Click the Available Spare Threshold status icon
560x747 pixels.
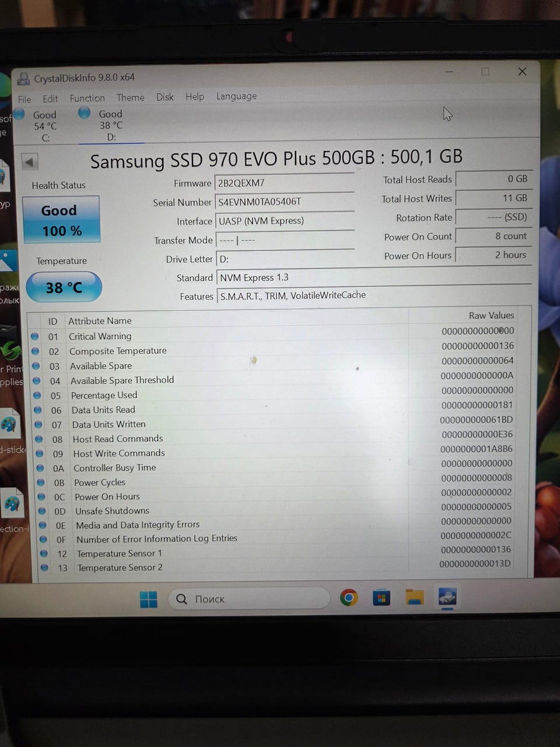(x=36, y=381)
